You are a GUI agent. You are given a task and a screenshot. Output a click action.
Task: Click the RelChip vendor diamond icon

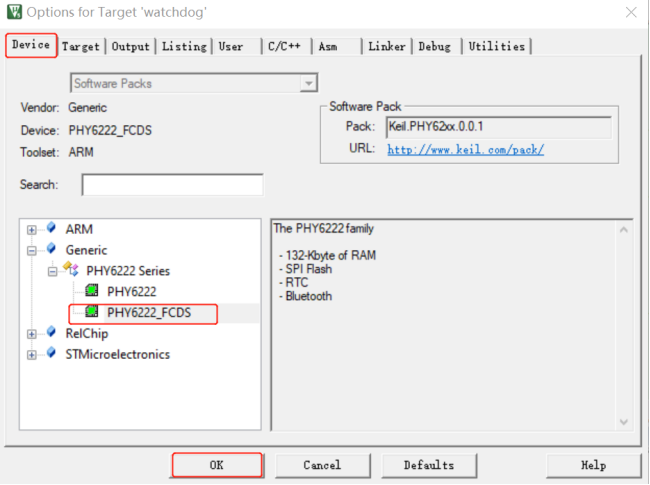point(51,332)
